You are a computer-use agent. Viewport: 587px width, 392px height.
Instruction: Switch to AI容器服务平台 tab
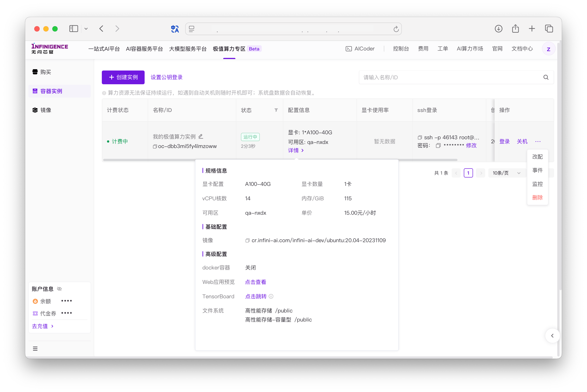[144, 49]
